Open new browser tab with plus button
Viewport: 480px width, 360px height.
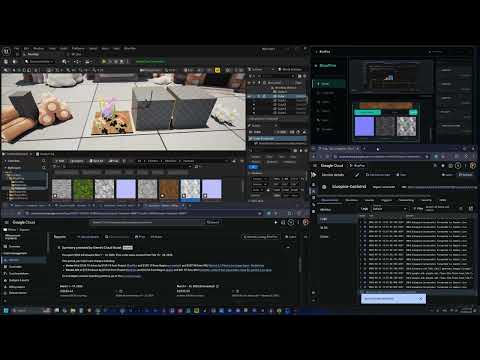[364, 148]
